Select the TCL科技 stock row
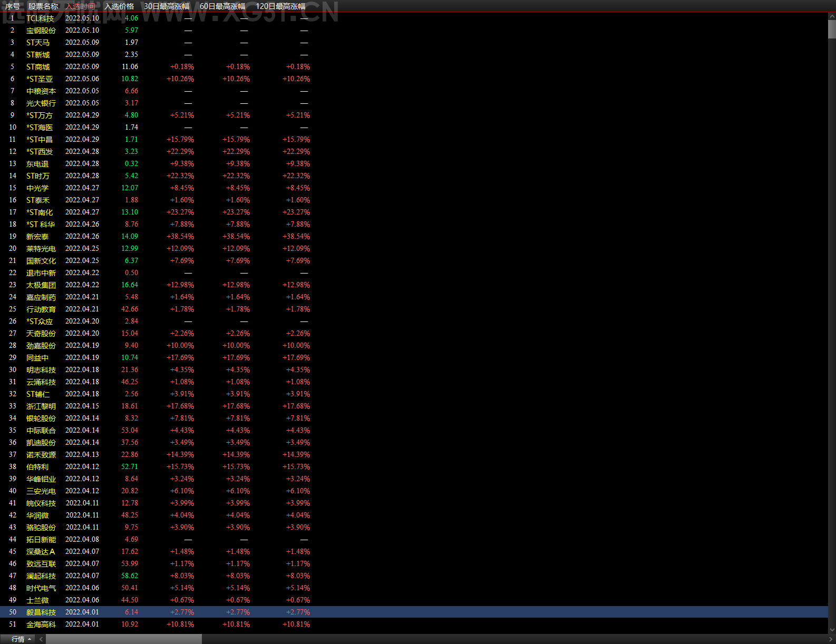 click(x=414, y=18)
